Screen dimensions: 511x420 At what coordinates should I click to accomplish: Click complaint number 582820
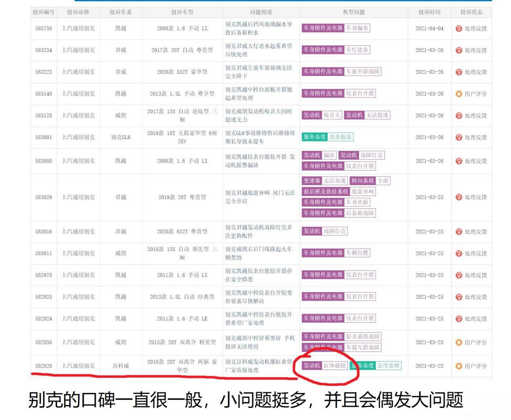click(44, 366)
